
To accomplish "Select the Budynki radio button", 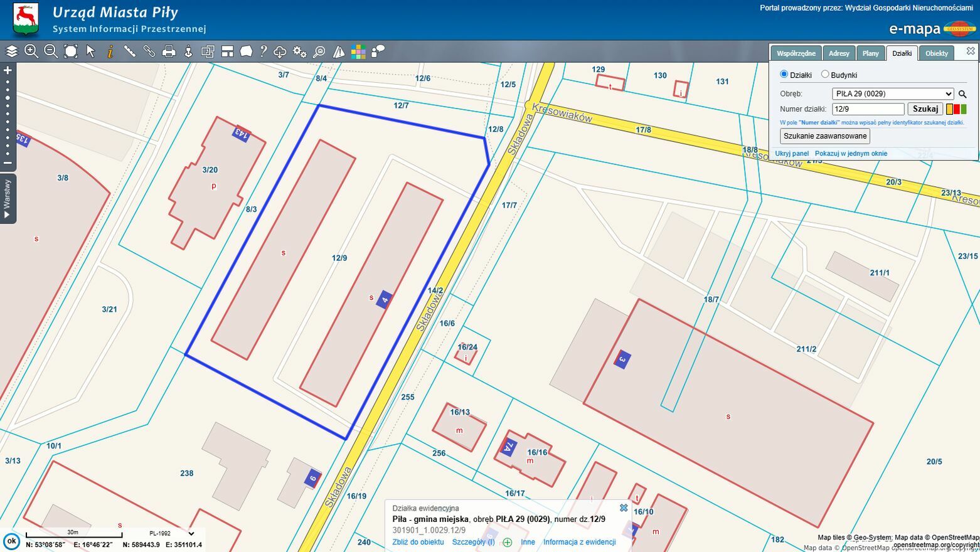I will [825, 74].
